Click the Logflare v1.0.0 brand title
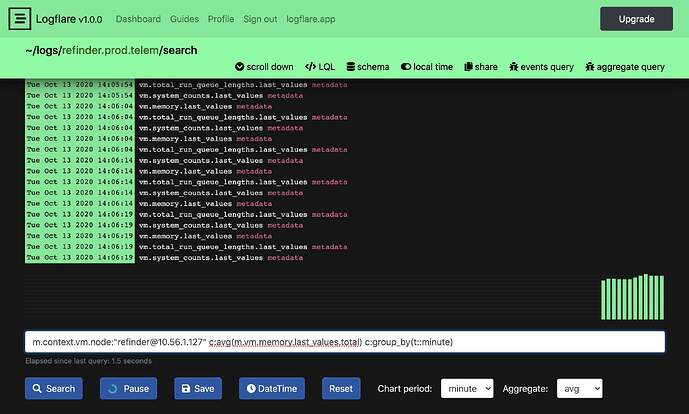 pos(69,19)
